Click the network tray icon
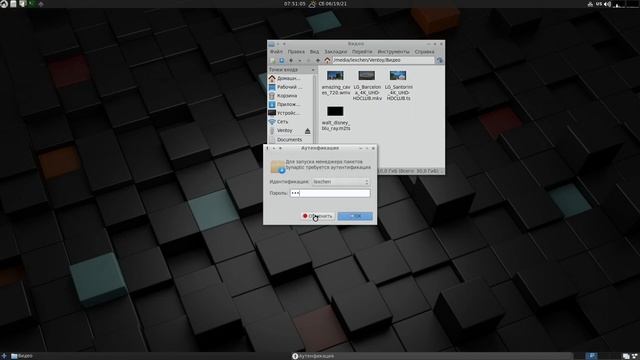Image resolution: width=640 pixels, height=360 pixels. pyautogui.click(x=590, y=4)
